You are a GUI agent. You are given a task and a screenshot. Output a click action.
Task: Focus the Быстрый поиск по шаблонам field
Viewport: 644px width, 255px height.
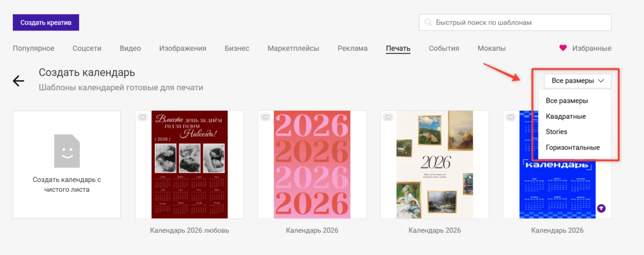[515, 22]
